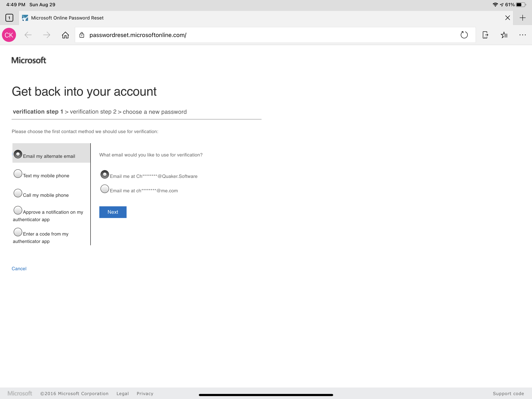Image resolution: width=532 pixels, height=399 pixels.
Task: Go forward with the browser forward arrow
Action: pyautogui.click(x=47, y=35)
